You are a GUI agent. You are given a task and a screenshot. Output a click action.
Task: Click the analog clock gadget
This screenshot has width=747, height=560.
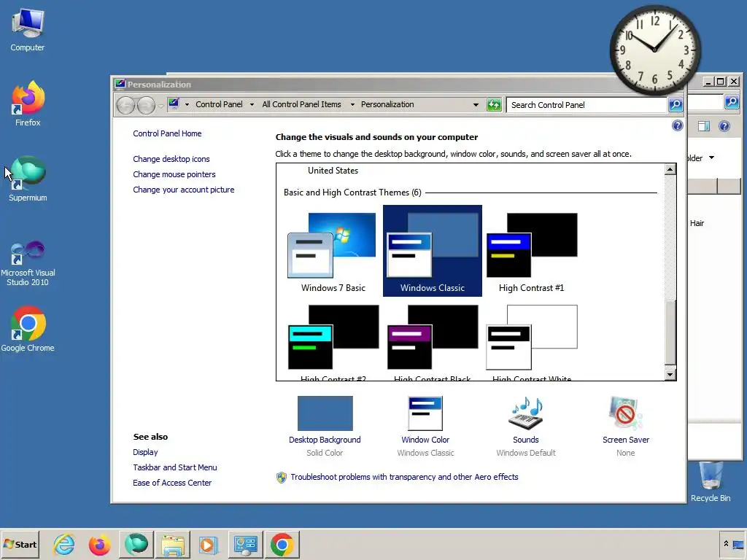[655, 50]
